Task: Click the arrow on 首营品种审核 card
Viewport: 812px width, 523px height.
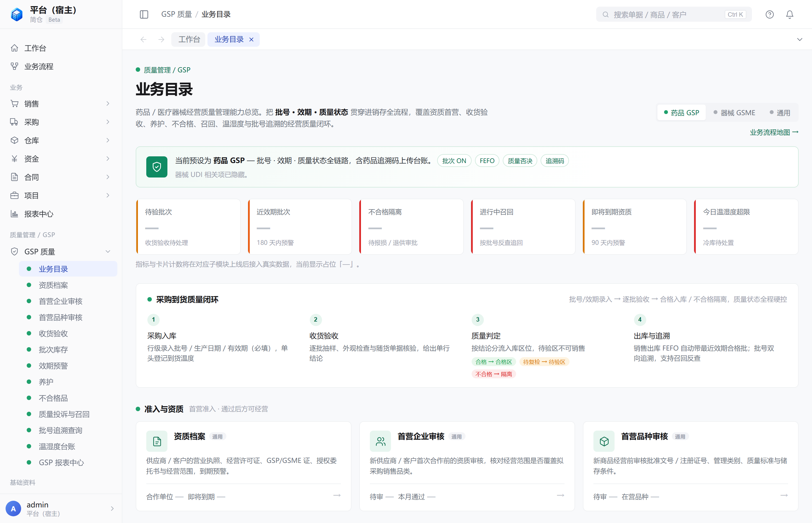Action: (784, 495)
